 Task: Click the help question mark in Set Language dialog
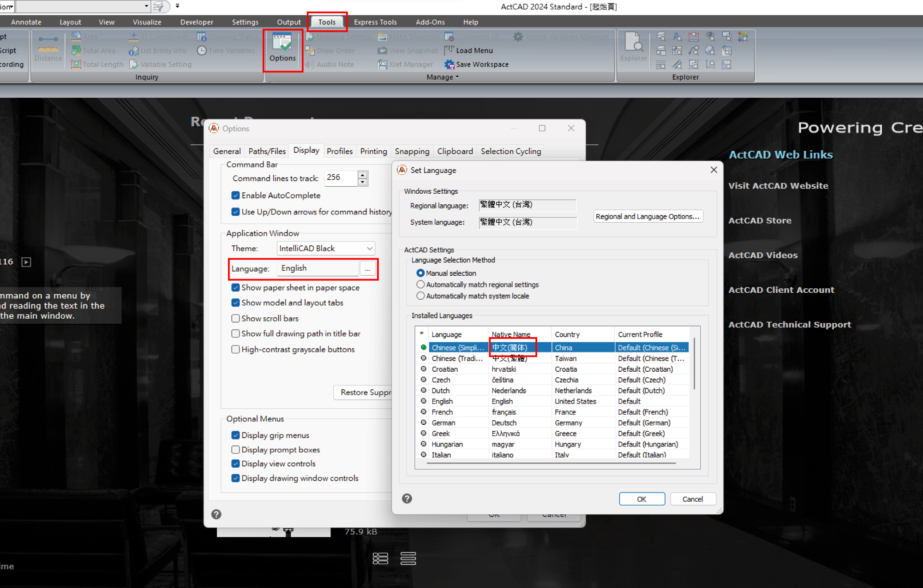pos(407,499)
